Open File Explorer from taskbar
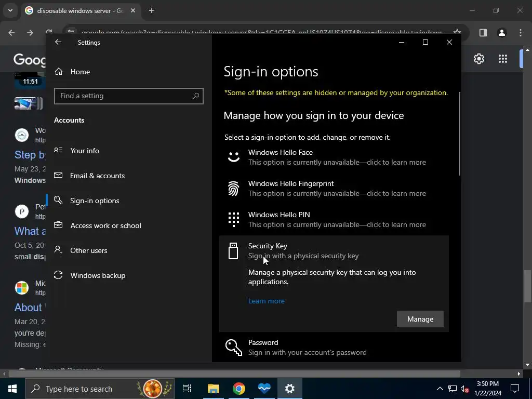This screenshot has height=399, width=532. [214, 389]
